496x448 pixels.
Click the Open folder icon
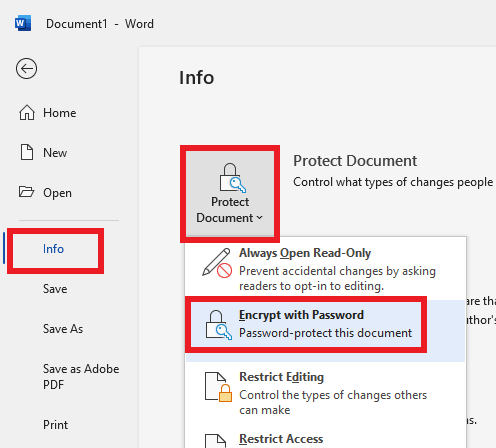tap(26, 192)
